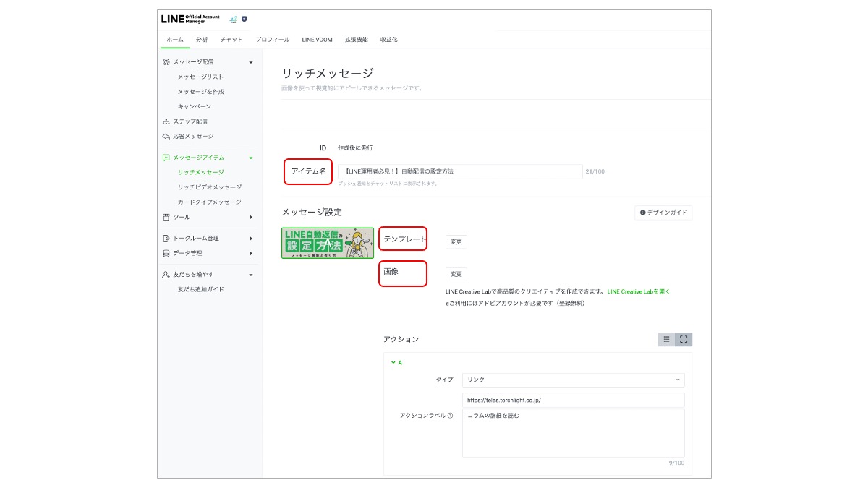
Task: Click the リッチメッセージ page heading
Action: (328, 73)
